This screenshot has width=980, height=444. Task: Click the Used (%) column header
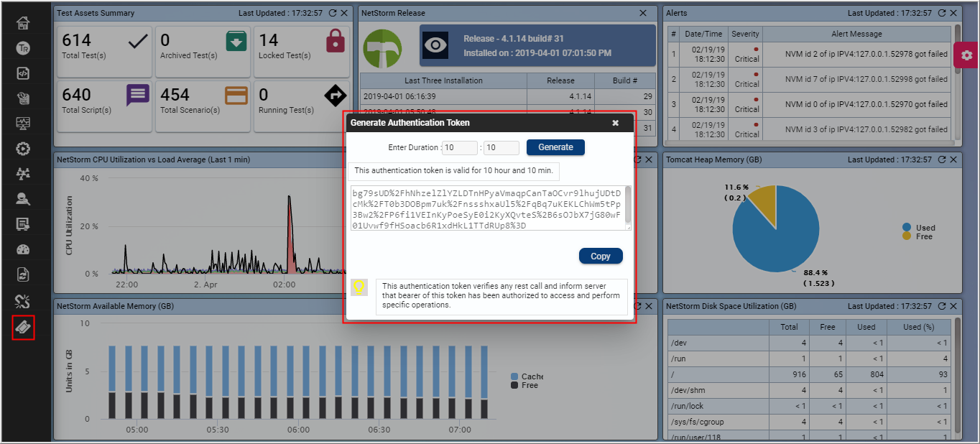[x=918, y=327]
